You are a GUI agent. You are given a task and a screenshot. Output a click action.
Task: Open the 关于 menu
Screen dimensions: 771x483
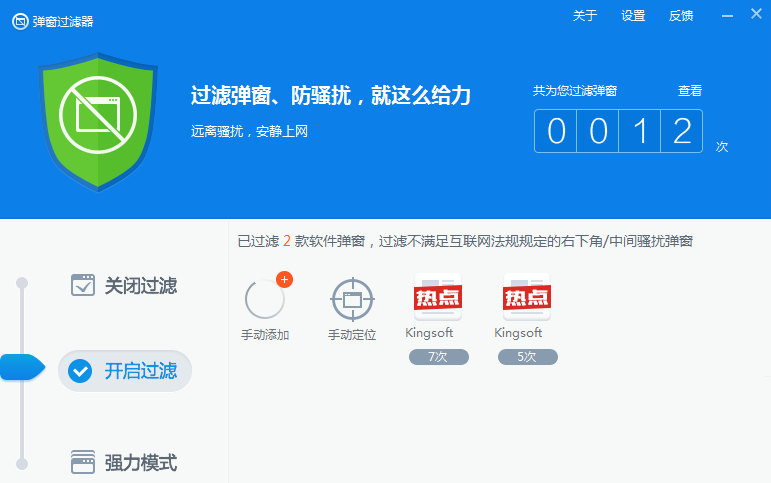tap(585, 16)
